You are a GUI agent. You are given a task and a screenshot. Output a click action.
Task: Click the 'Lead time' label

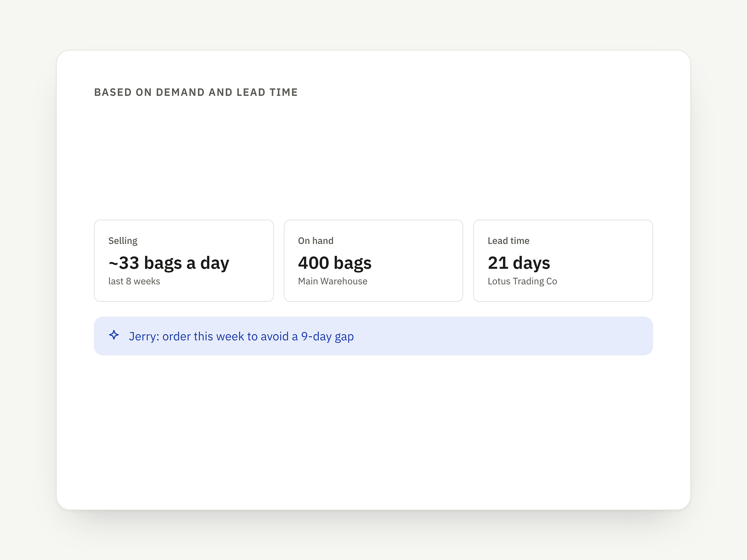click(509, 241)
